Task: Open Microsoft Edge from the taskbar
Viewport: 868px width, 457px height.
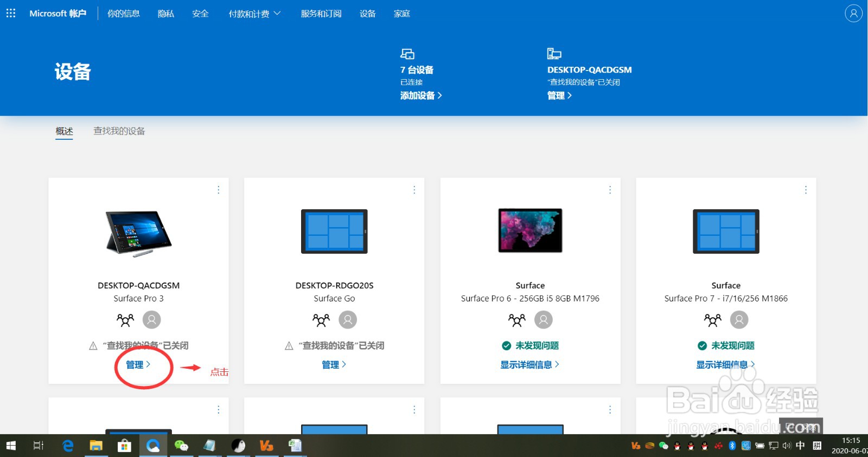Action: coord(68,446)
